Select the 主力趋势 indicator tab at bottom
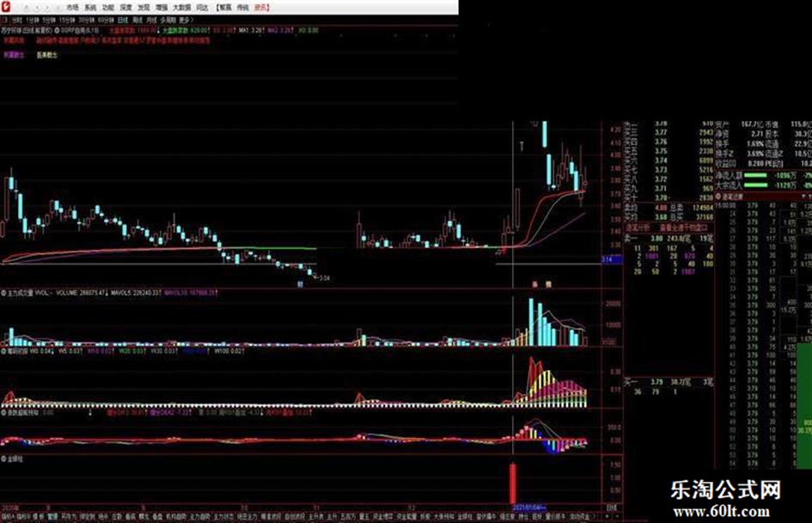 coord(200,516)
